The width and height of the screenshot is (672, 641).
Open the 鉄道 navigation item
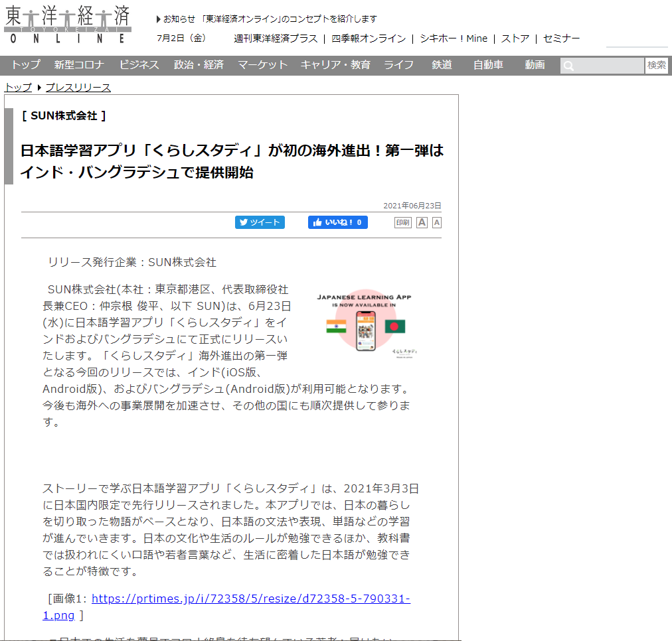pyautogui.click(x=442, y=64)
